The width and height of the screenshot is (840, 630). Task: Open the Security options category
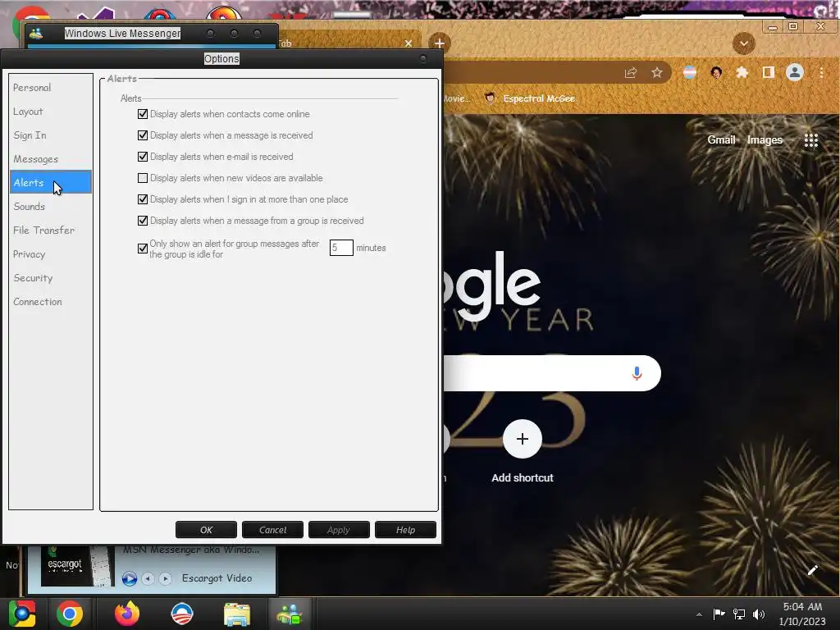pyautogui.click(x=50, y=278)
